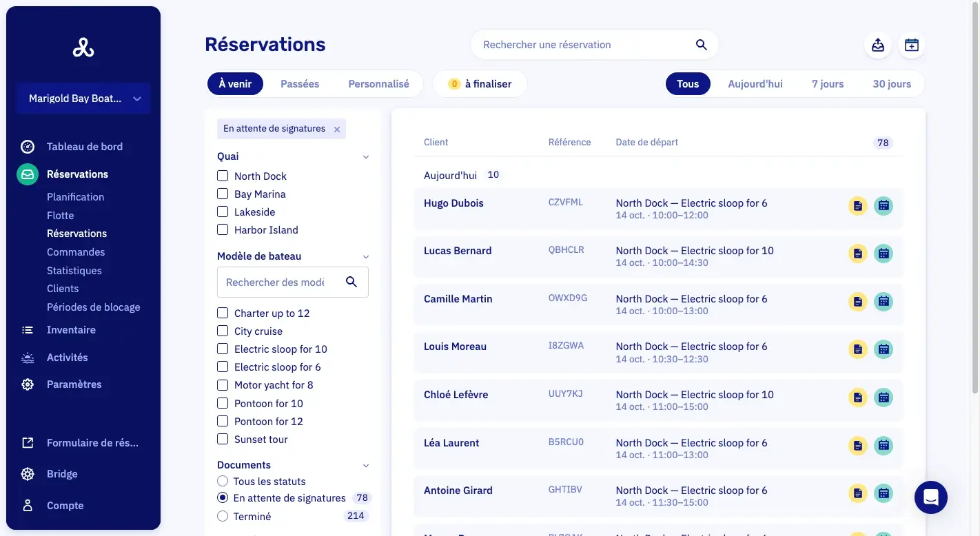This screenshot has height=536, width=980.
Task: Switch to the Personnalisé tab
Action: [378, 84]
